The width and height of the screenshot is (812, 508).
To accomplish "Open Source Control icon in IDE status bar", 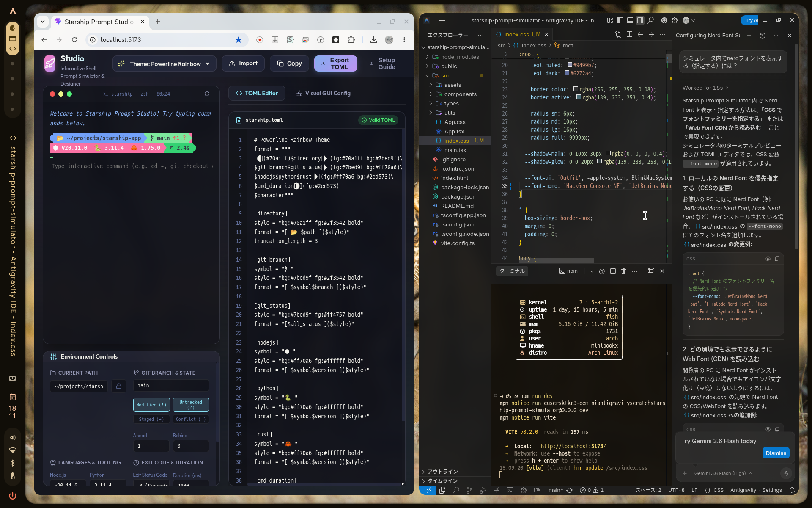I will coord(469,490).
